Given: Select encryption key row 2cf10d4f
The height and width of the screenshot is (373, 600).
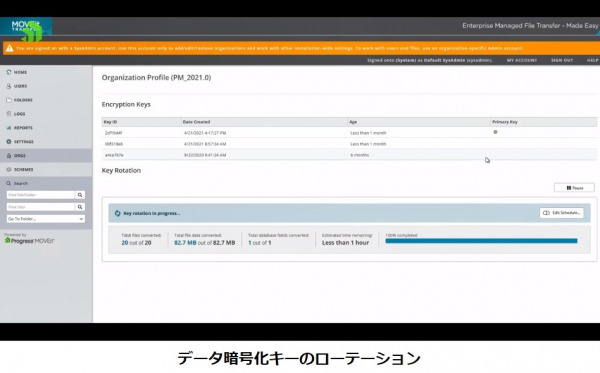Looking at the screenshot, I should [349, 132].
